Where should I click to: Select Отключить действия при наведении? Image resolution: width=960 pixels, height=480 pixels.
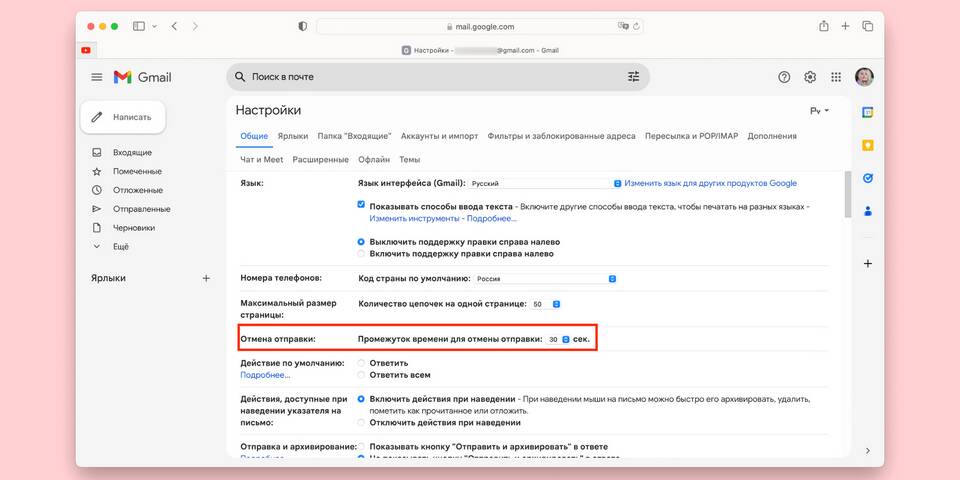(x=361, y=422)
